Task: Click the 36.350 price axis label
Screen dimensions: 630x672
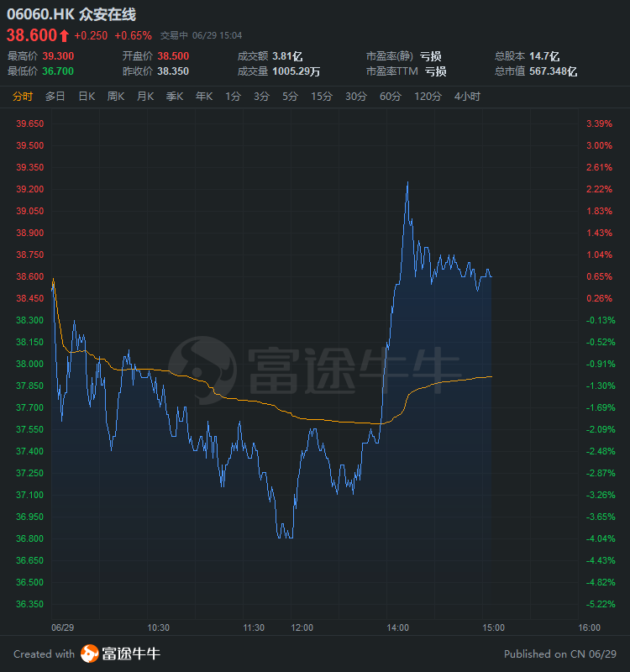Action: click(x=30, y=604)
